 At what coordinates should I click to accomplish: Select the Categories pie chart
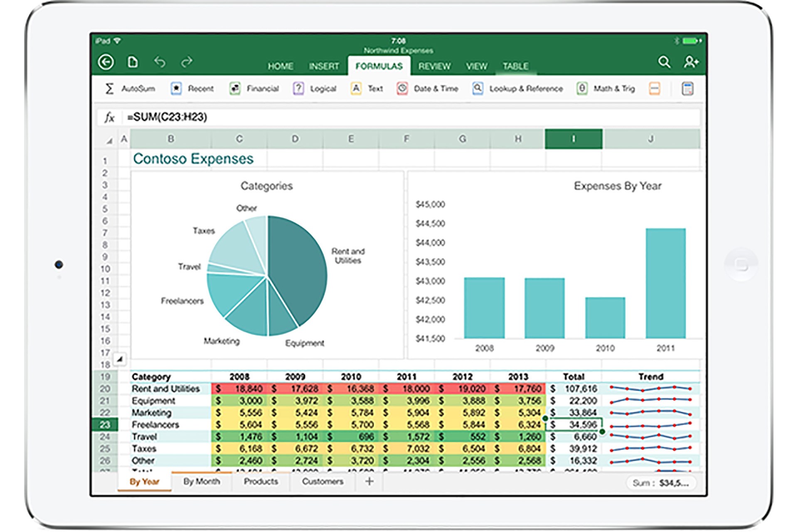tap(267, 265)
